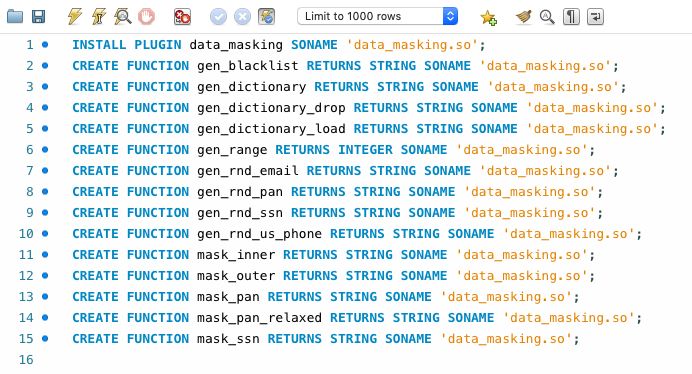
Task: Click mask_pan on line 13
Action: coord(228,297)
